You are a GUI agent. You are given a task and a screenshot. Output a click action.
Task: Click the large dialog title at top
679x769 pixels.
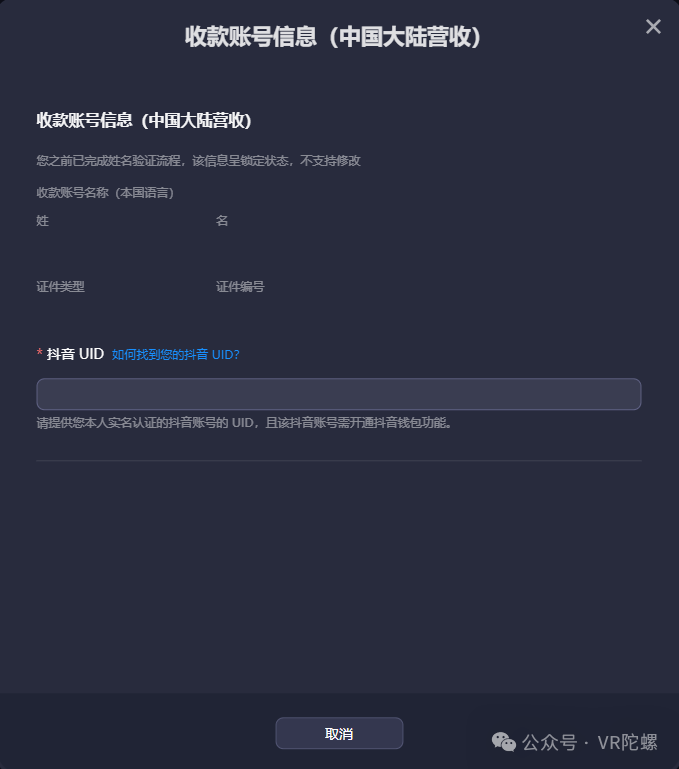tap(333, 37)
